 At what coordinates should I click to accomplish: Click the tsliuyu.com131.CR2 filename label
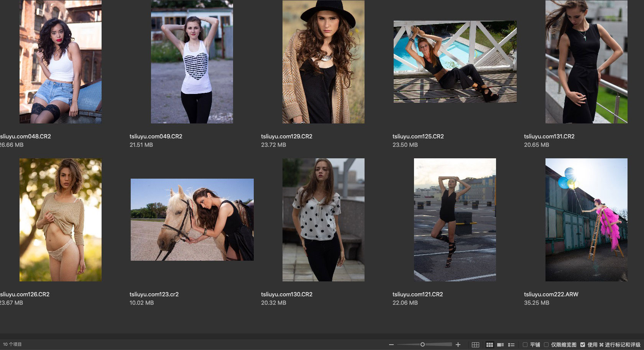click(549, 136)
